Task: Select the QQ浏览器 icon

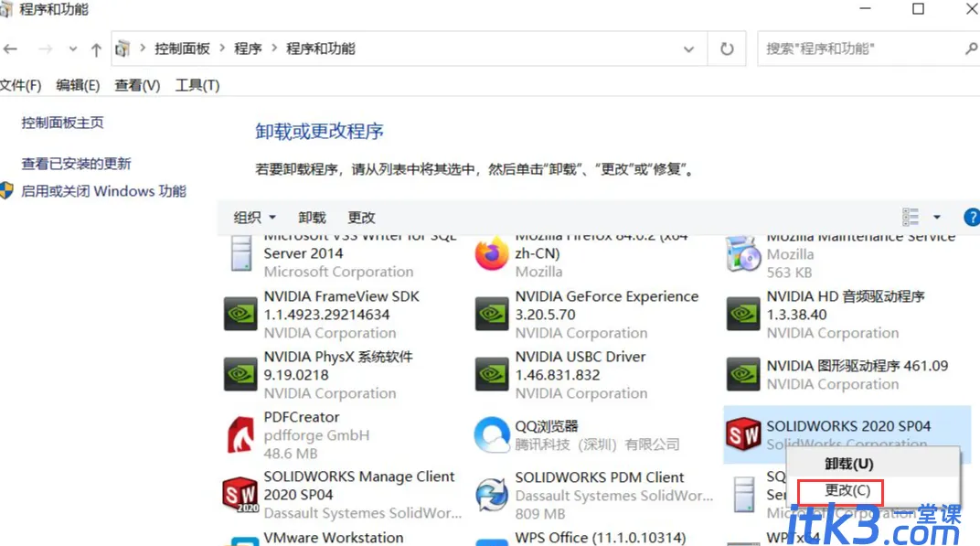Action: click(492, 434)
